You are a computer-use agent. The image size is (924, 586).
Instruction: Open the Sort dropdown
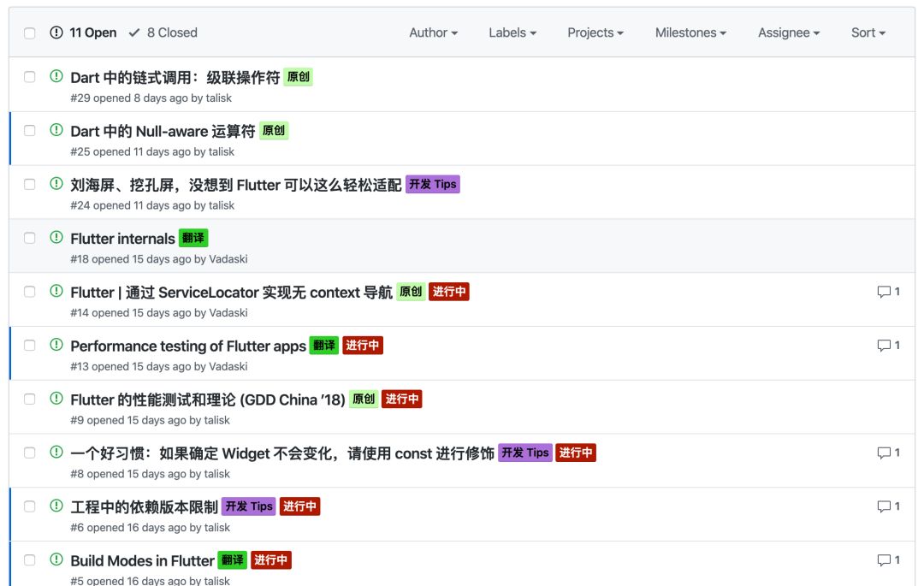868,33
